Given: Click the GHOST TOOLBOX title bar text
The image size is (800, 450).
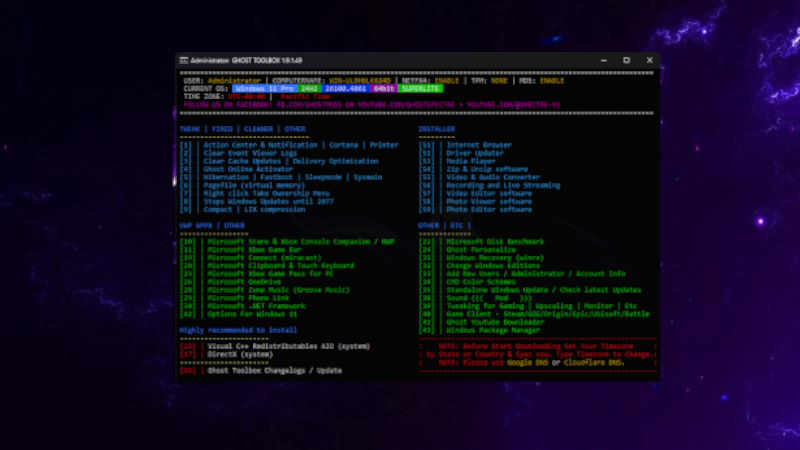Looking at the screenshot, I should 267,60.
